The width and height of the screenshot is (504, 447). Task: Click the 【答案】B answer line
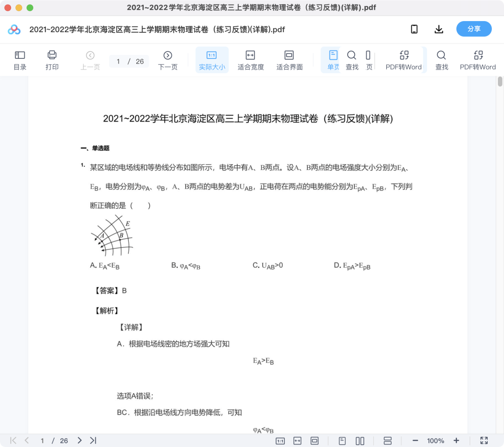pyautogui.click(x=110, y=291)
